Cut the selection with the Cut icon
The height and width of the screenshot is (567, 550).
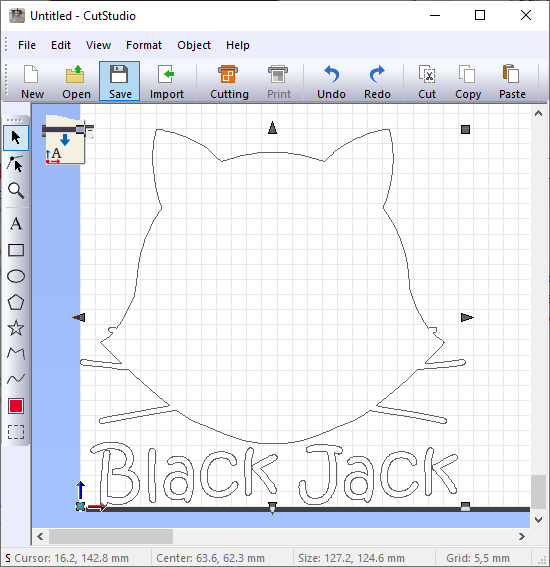click(x=427, y=81)
